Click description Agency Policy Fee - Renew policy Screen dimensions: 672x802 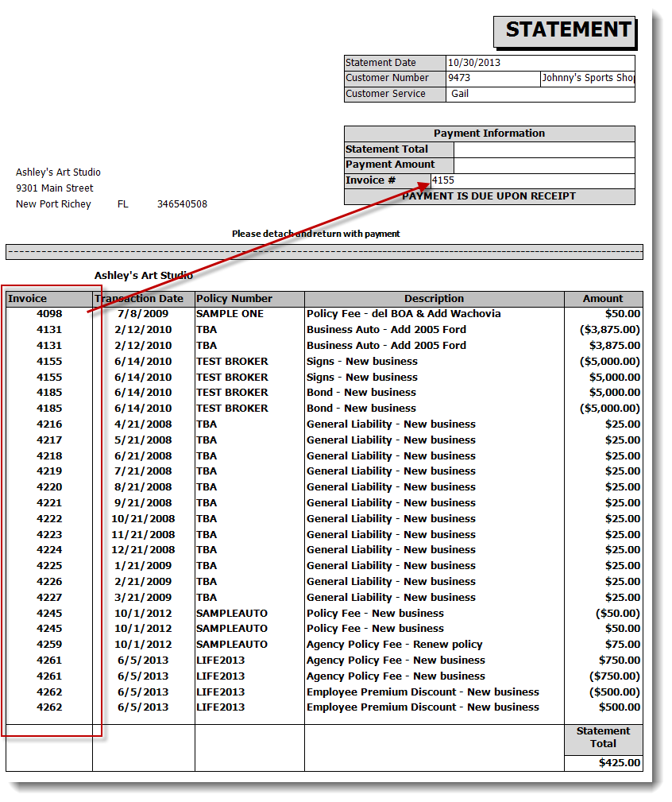[x=395, y=645]
